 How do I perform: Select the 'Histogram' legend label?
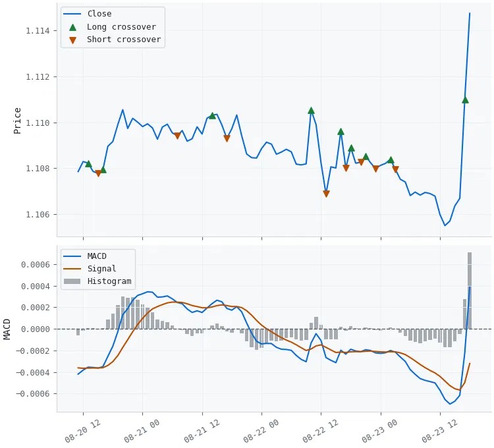point(109,281)
